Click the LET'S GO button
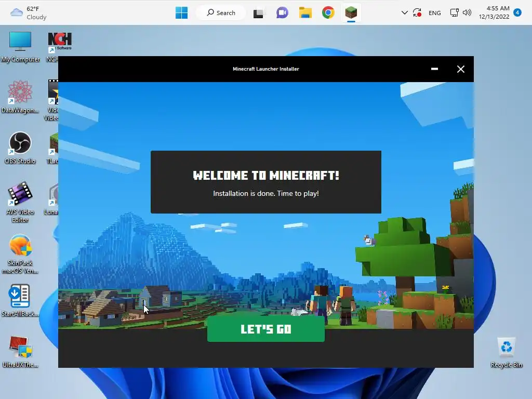The height and width of the screenshot is (399, 532). (265, 329)
